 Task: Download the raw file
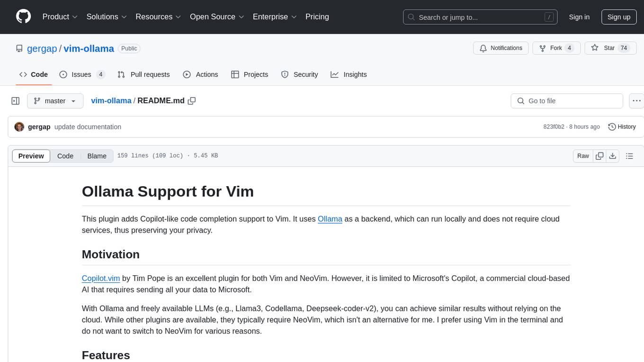click(x=612, y=156)
